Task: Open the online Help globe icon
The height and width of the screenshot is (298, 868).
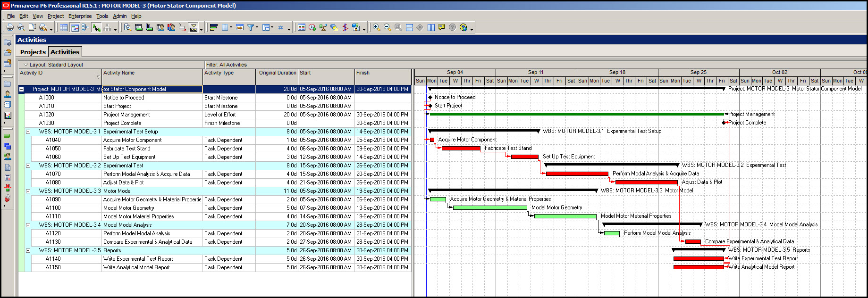Action: pyautogui.click(x=463, y=27)
